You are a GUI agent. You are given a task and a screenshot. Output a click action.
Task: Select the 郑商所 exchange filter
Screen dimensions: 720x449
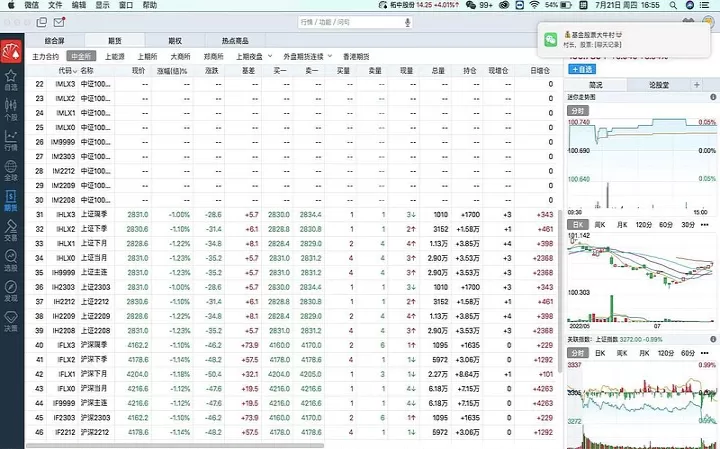point(214,56)
